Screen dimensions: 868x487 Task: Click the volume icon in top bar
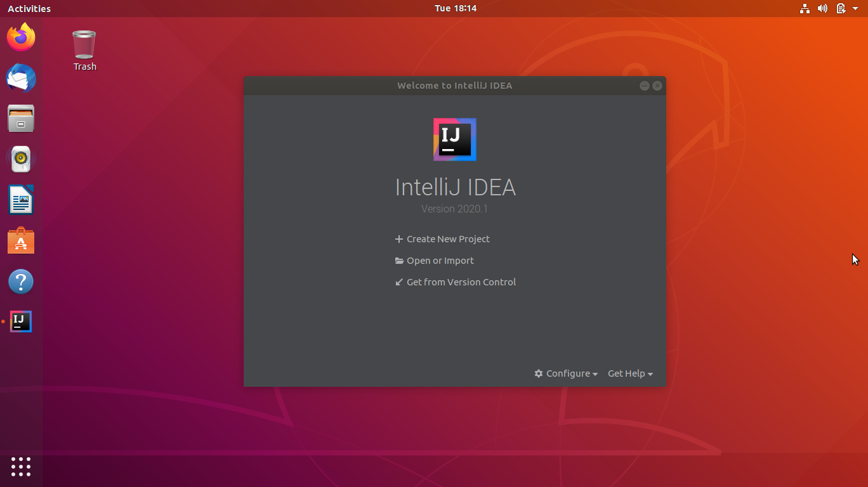click(x=822, y=8)
